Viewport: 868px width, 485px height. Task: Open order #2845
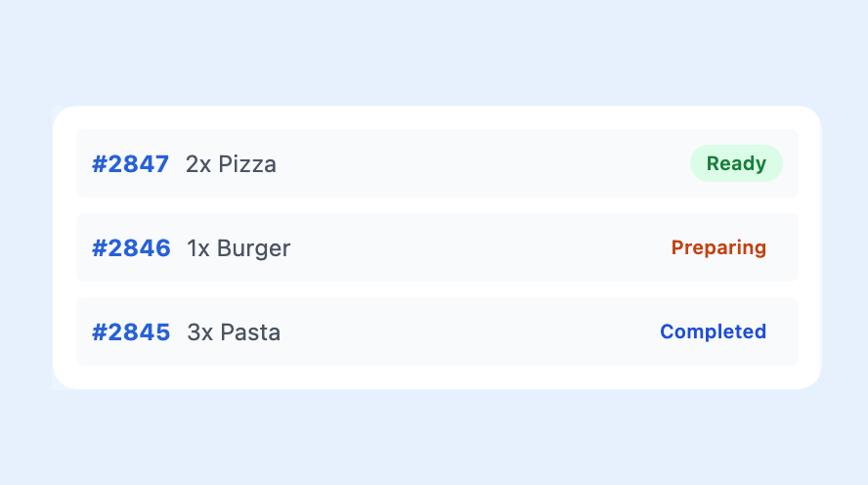click(x=131, y=332)
